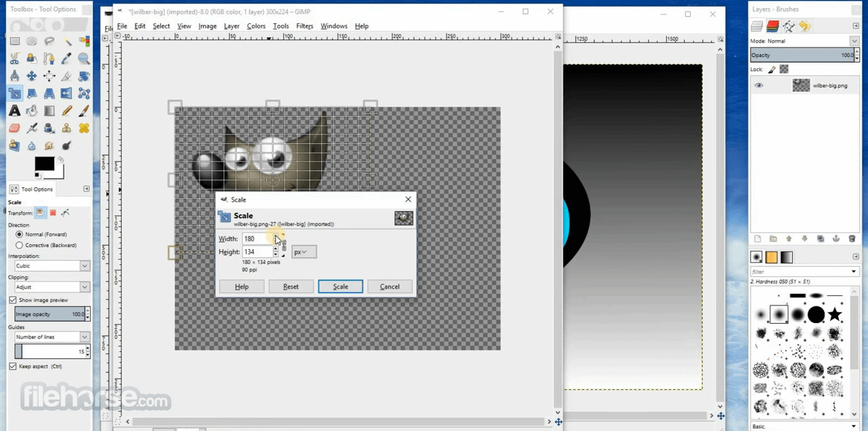Open the Filters menu
868x431 pixels.
click(305, 26)
